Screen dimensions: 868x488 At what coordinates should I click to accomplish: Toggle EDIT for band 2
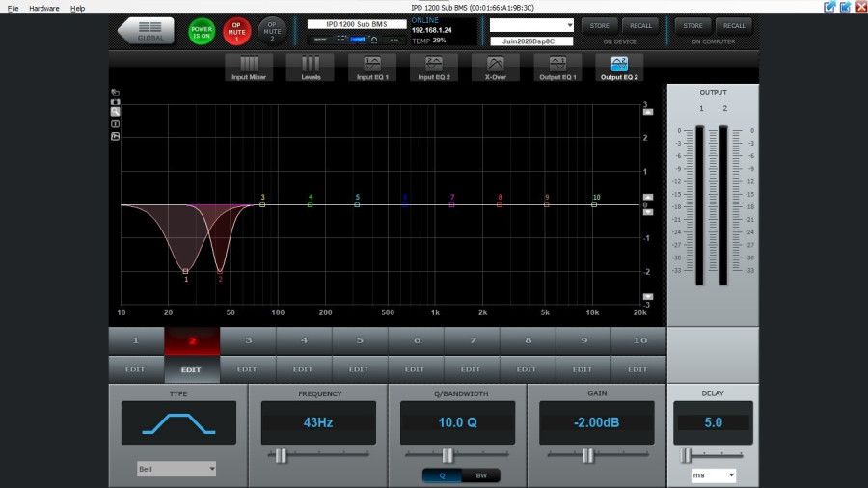click(x=192, y=369)
